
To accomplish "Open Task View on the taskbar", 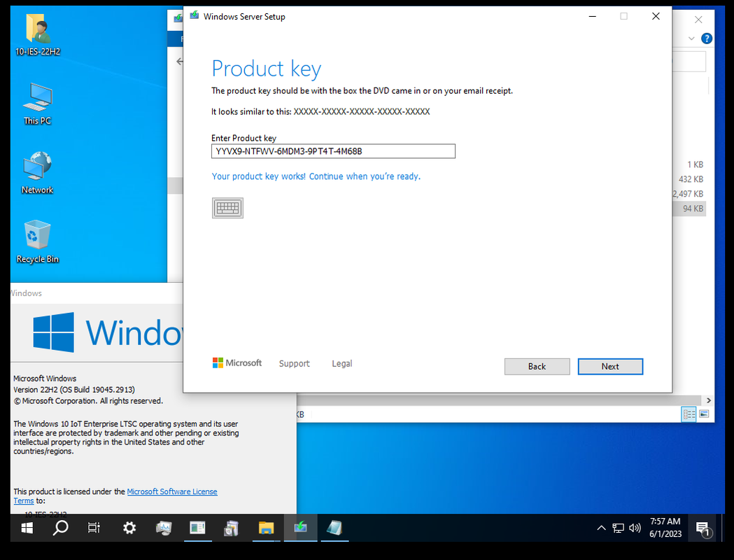I will [94, 528].
